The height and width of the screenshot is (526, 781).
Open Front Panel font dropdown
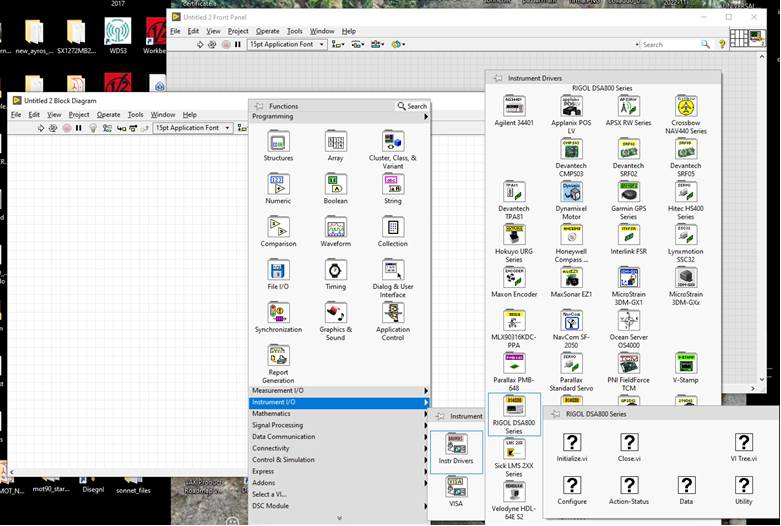coord(286,44)
